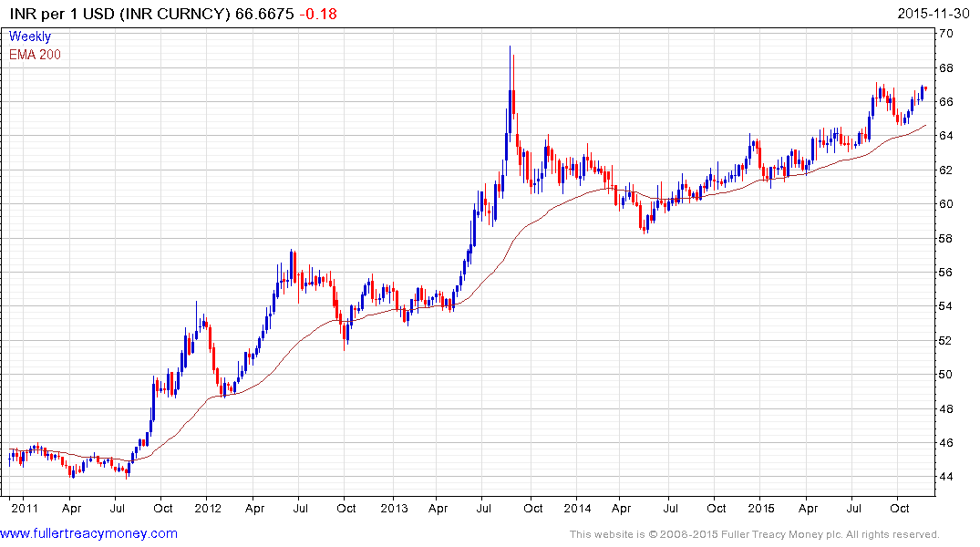This screenshot has height=547, width=980.
Task: Select the 46 y-axis price label
Action: tap(946, 443)
